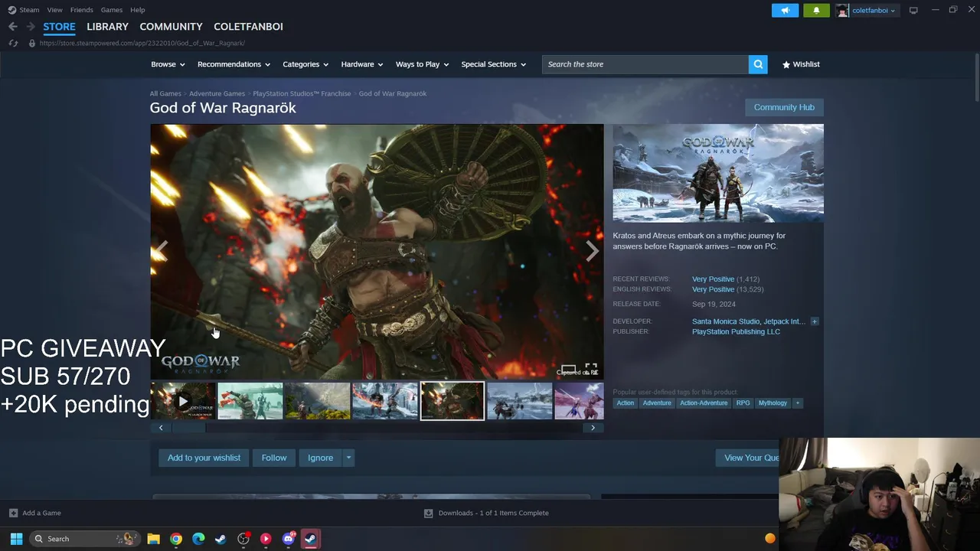This screenshot has height=551, width=980.
Task: Click the Add a Game plus icon
Action: coord(13,513)
